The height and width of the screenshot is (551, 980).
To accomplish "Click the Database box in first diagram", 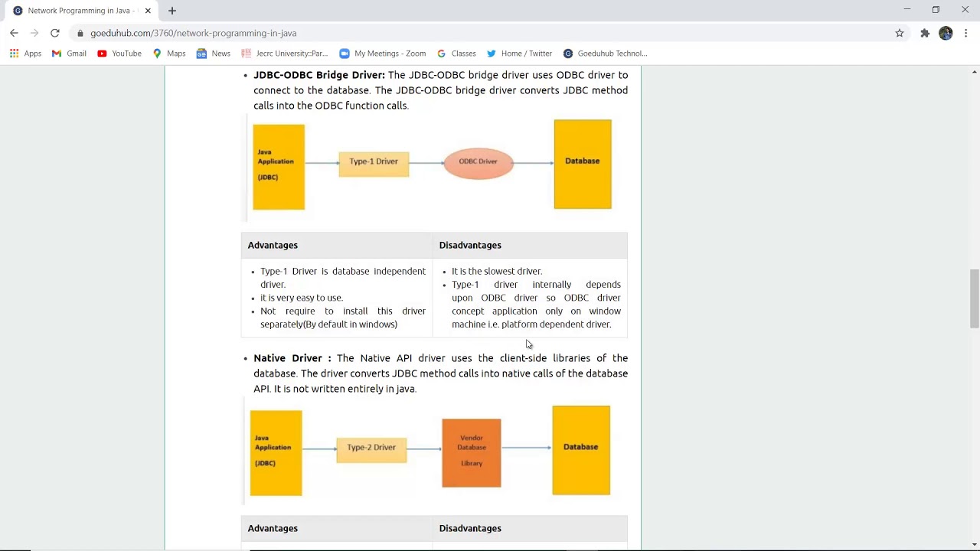I will (x=583, y=164).
